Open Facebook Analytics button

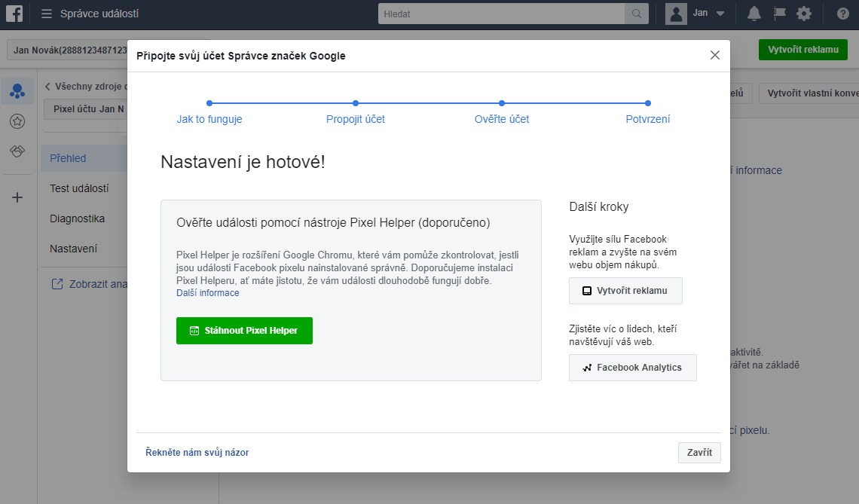(x=632, y=368)
